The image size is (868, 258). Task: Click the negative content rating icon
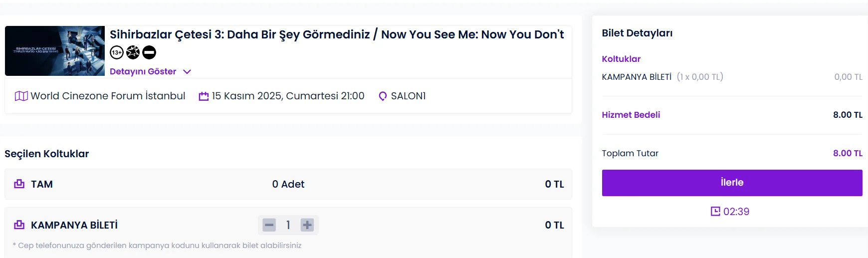pyautogui.click(x=149, y=52)
